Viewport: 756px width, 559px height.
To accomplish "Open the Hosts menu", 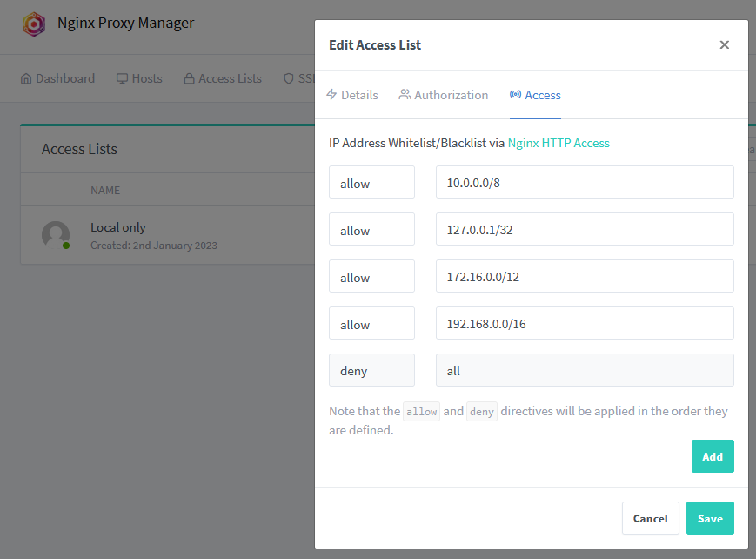I will click(x=139, y=78).
